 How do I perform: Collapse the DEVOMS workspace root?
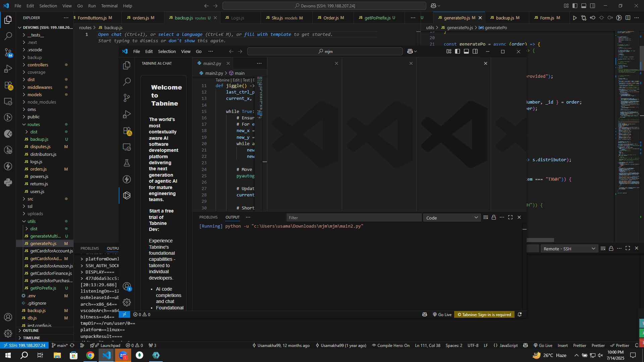pyautogui.click(x=45, y=27)
